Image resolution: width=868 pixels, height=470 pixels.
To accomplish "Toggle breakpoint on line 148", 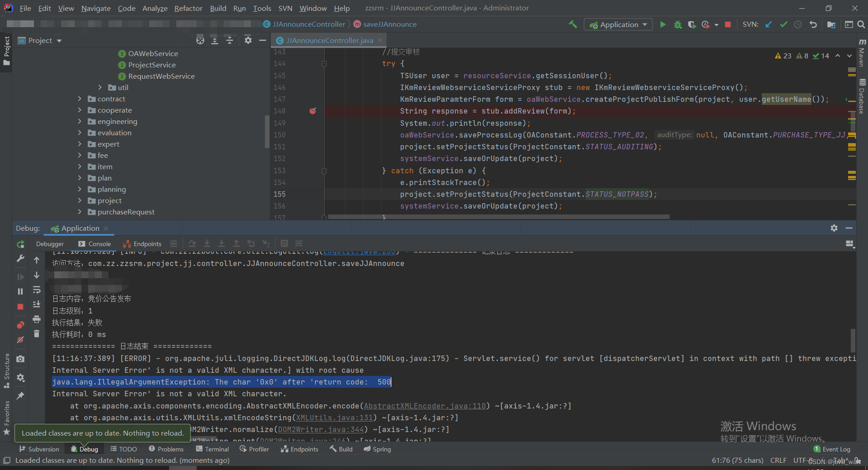I will coord(313,111).
